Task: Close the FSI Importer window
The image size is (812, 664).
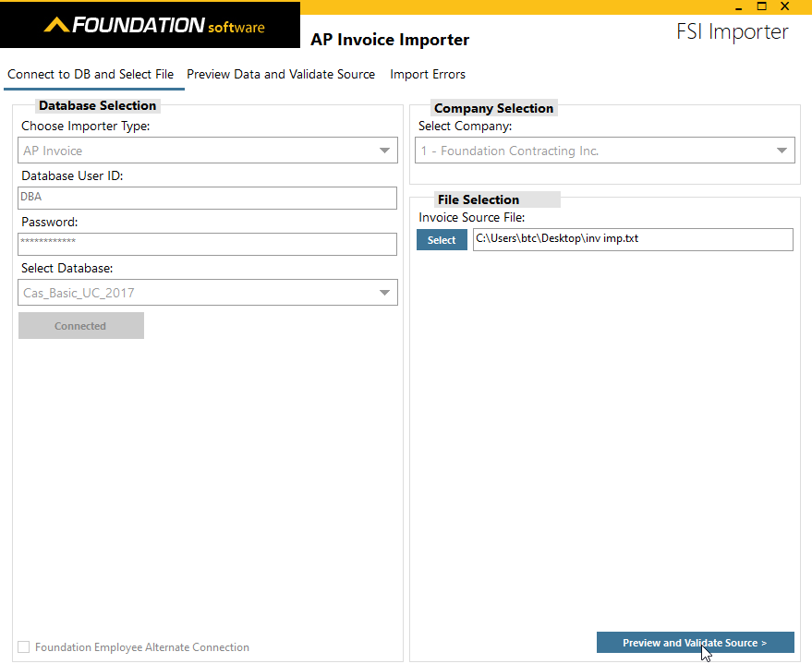Action: pyautogui.click(x=785, y=6)
